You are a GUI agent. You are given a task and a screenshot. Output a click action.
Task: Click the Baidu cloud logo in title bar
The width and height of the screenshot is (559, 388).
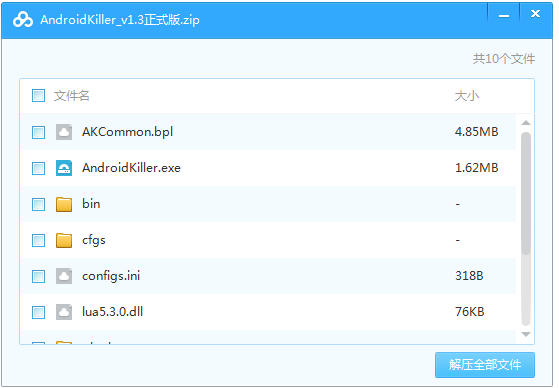[23, 20]
